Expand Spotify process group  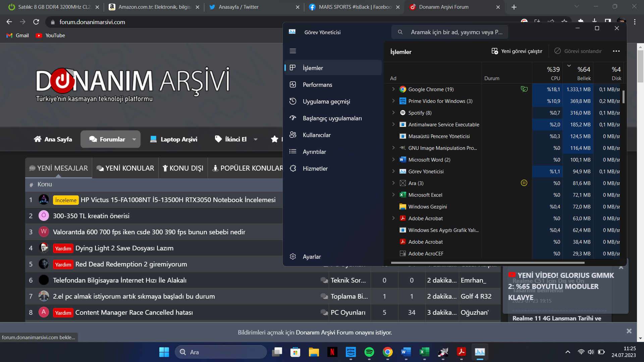(x=393, y=113)
